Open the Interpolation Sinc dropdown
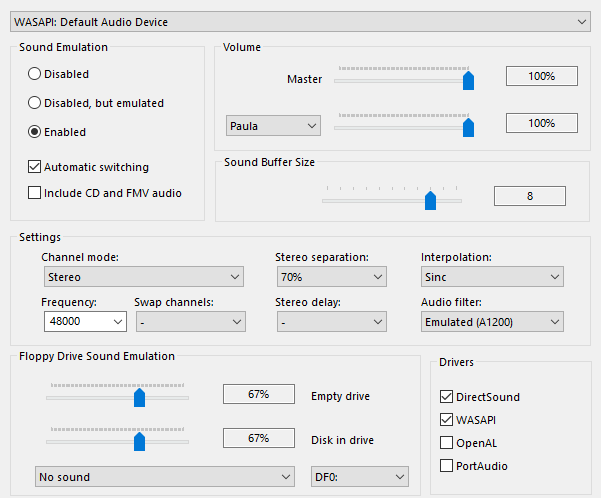 click(x=492, y=277)
